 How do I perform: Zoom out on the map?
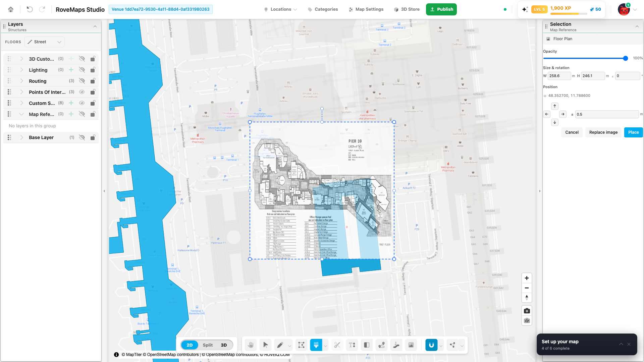527,288
